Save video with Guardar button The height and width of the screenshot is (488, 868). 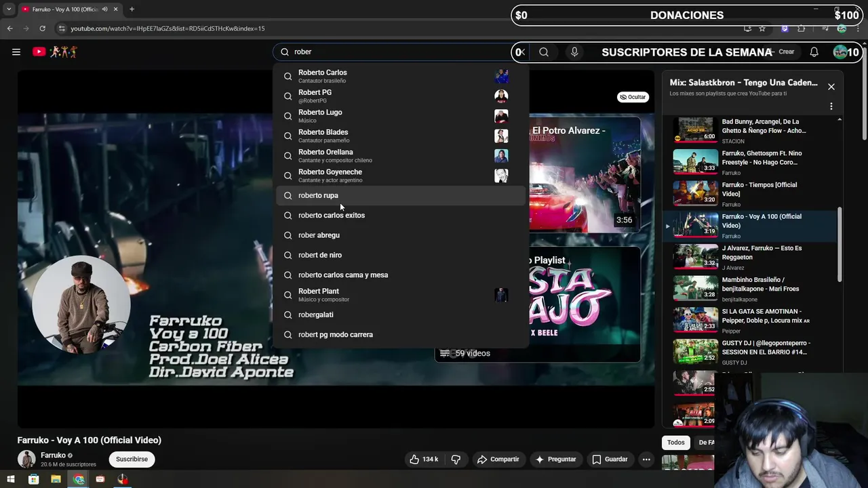(610, 459)
